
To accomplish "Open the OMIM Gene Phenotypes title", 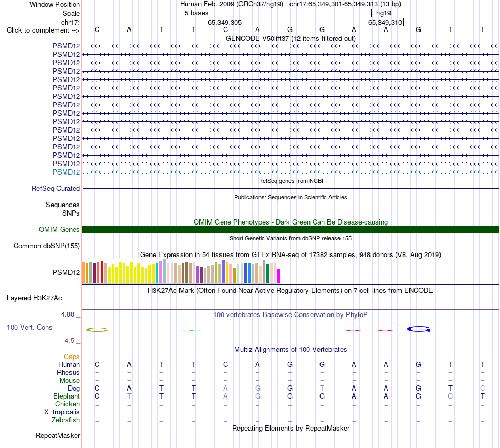I will click(291, 222).
